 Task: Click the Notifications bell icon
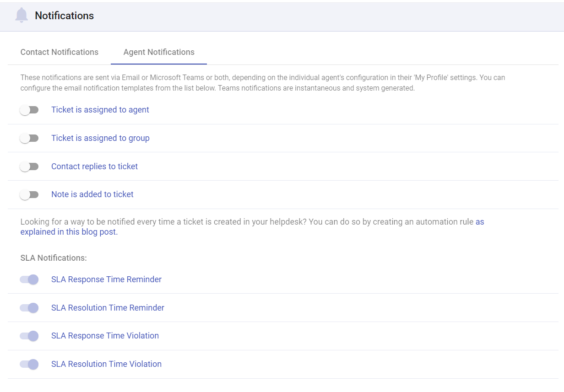click(x=21, y=15)
